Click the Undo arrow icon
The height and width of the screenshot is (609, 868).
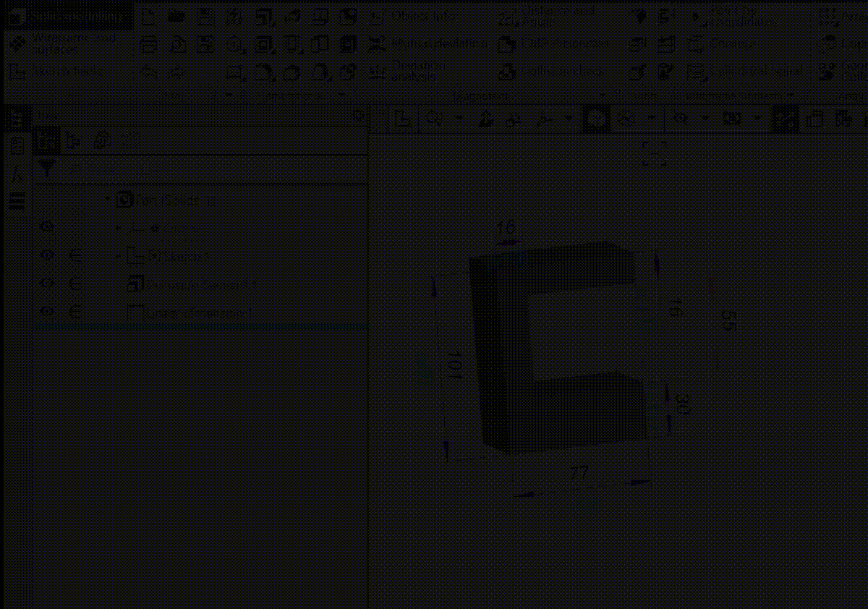(148, 72)
